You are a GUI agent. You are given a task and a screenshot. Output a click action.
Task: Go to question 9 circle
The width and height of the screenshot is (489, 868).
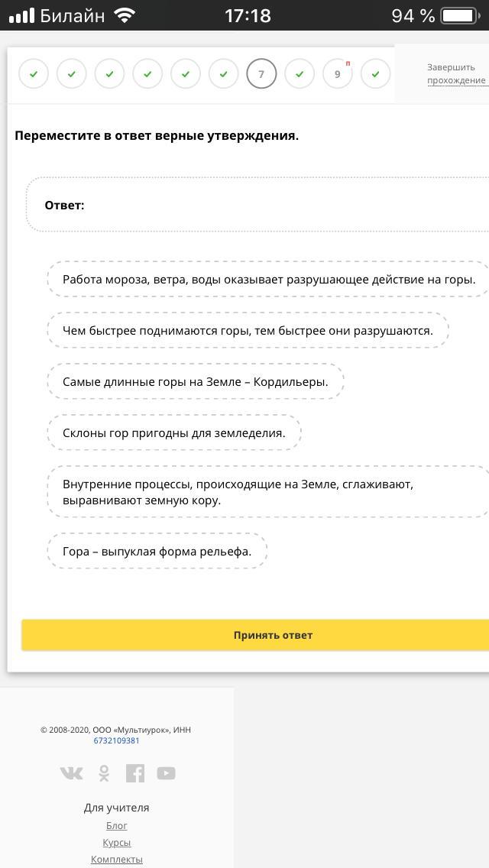[337, 74]
